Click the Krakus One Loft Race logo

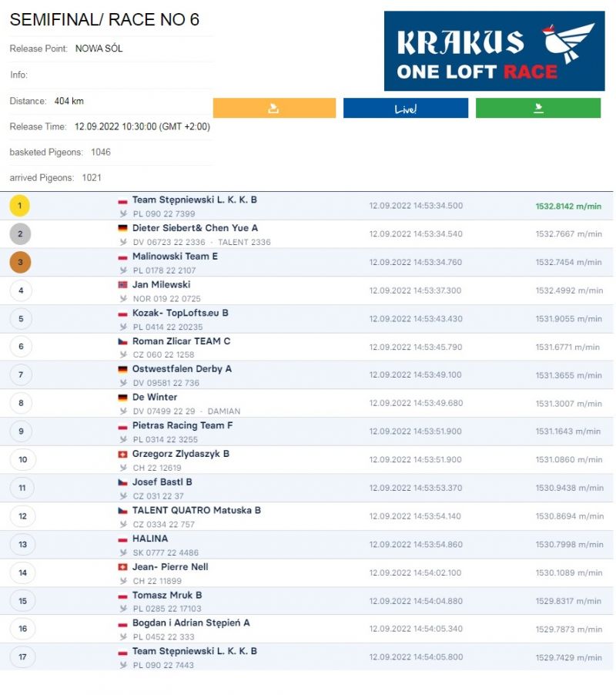[494, 51]
